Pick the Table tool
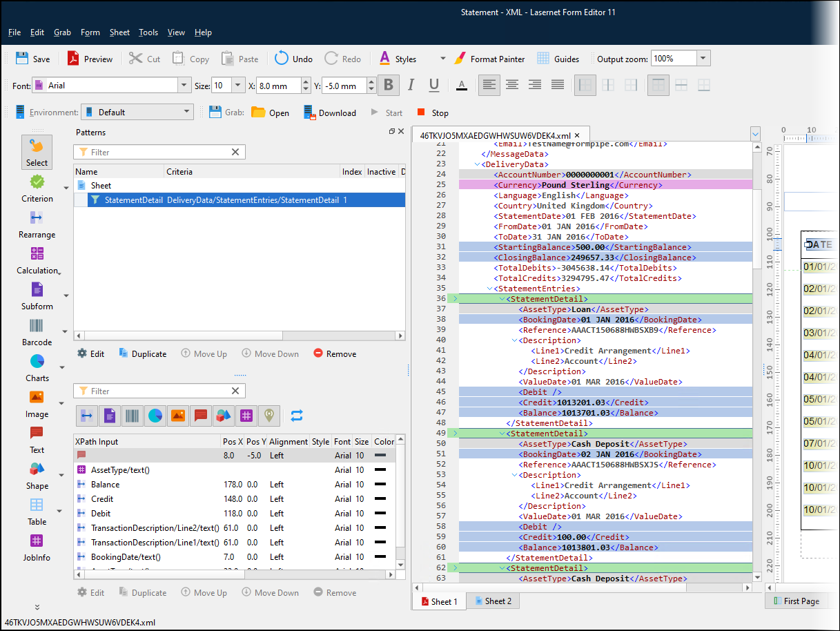Image resolution: width=840 pixels, height=631 pixels. click(x=37, y=511)
